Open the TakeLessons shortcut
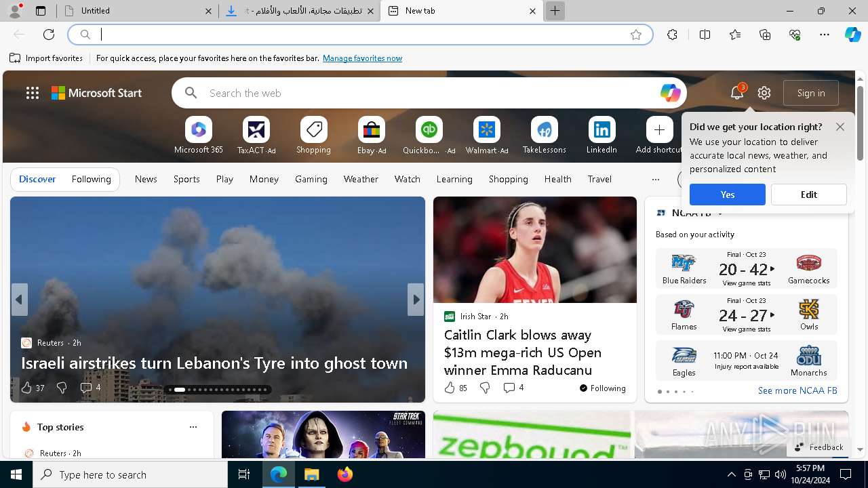 coord(544,136)
